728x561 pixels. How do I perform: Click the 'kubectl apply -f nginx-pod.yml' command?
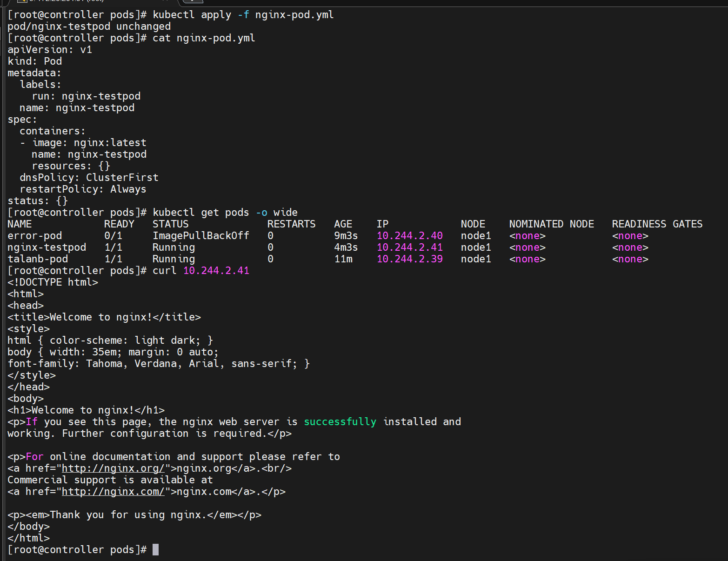pos(243,15)
